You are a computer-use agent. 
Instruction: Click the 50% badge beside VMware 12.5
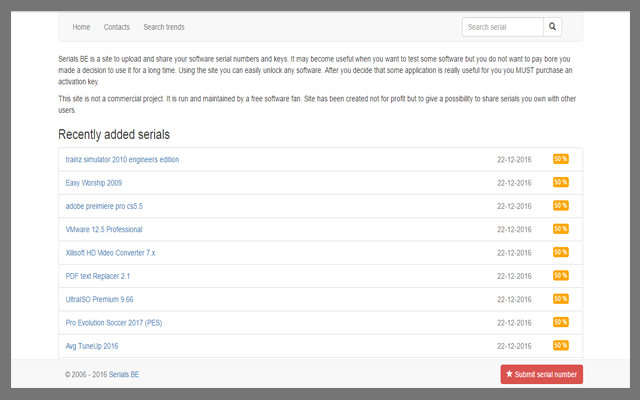tap(561, 229)
